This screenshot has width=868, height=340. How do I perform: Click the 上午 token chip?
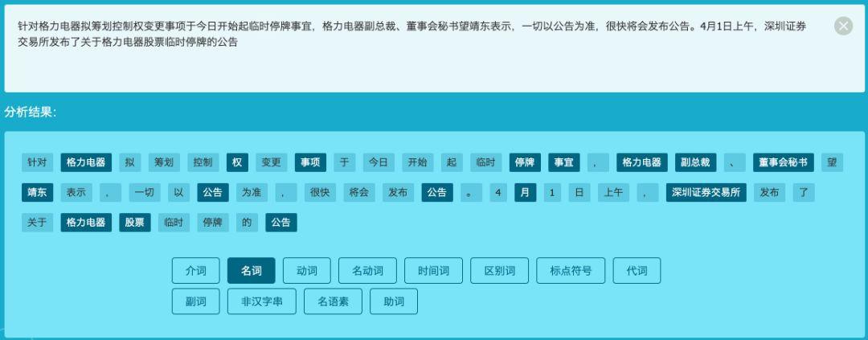tap(613, 192)
